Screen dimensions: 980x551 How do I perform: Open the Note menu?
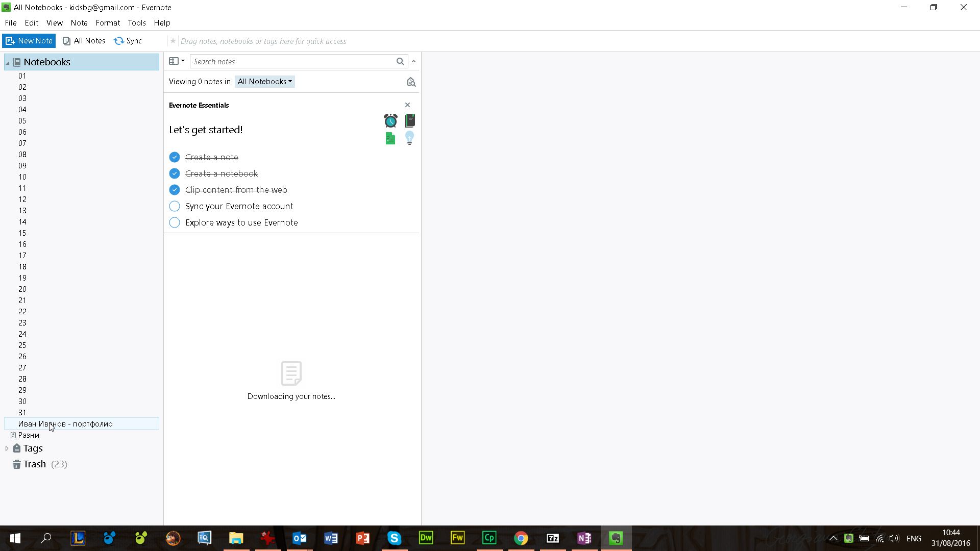[x=79, y=23]
